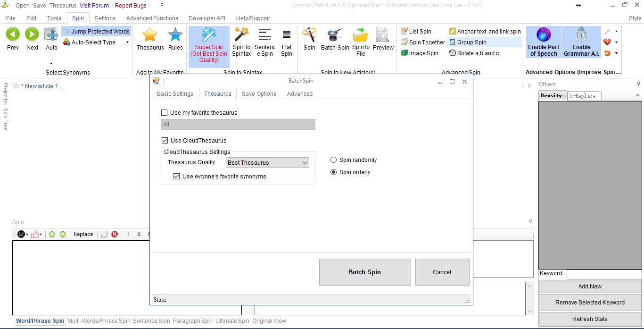
Task: Select the Spin to Syntax wand icon
Action: point(241,34)
